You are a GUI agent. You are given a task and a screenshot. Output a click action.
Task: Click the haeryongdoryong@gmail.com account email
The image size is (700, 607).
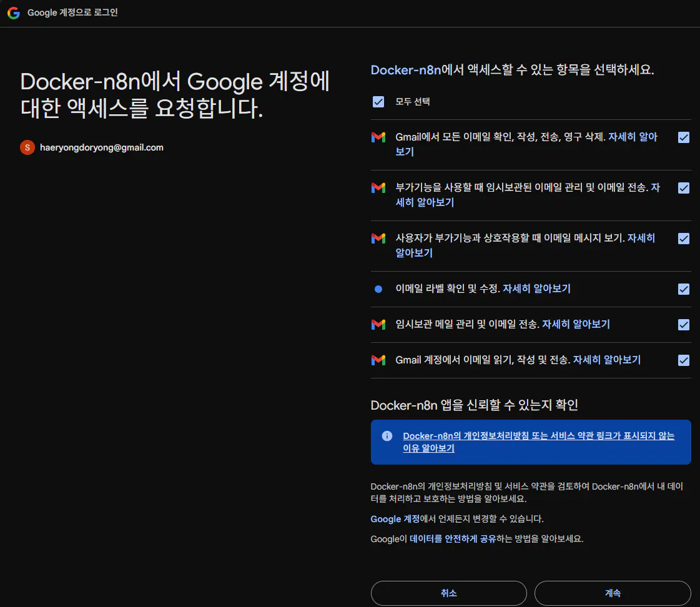tap(102, 147)
